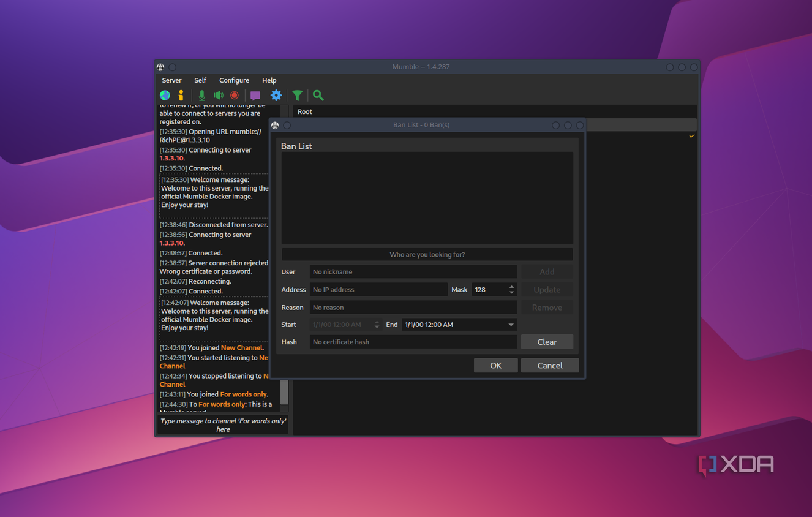812x517 pixels.
Task: Click the End date text '1/1/00 12:00 AM'
Action: [429, 325]
